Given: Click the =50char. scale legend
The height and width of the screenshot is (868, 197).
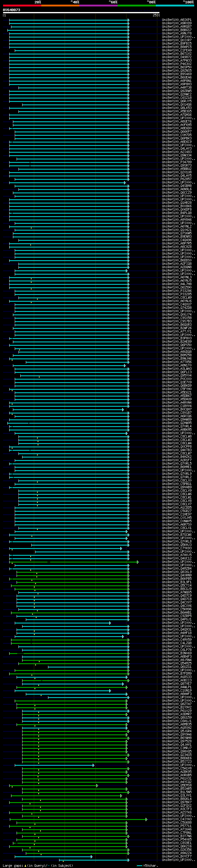Looking at the screenshot, I should tap(147, 866).
